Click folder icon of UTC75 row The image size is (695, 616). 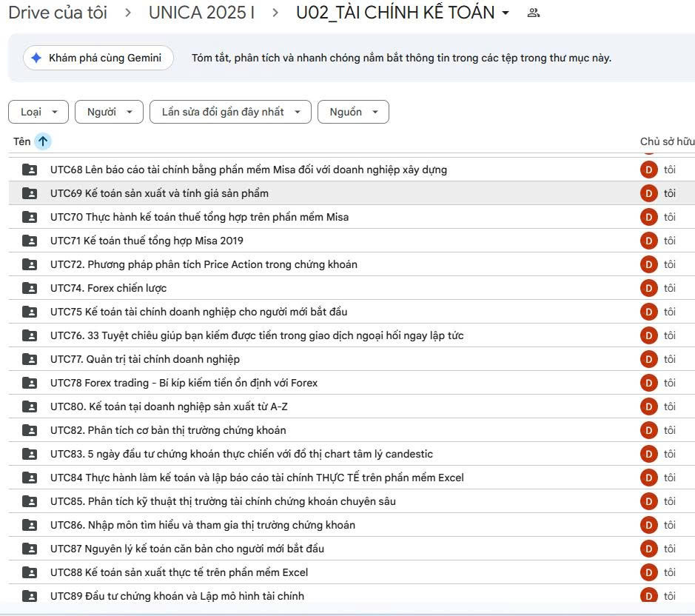click(x=30, y=312)
